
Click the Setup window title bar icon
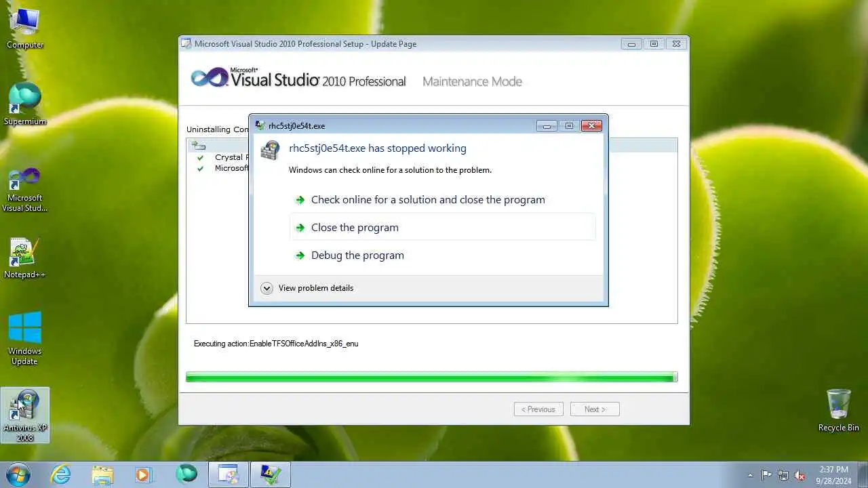pos(186,43)
